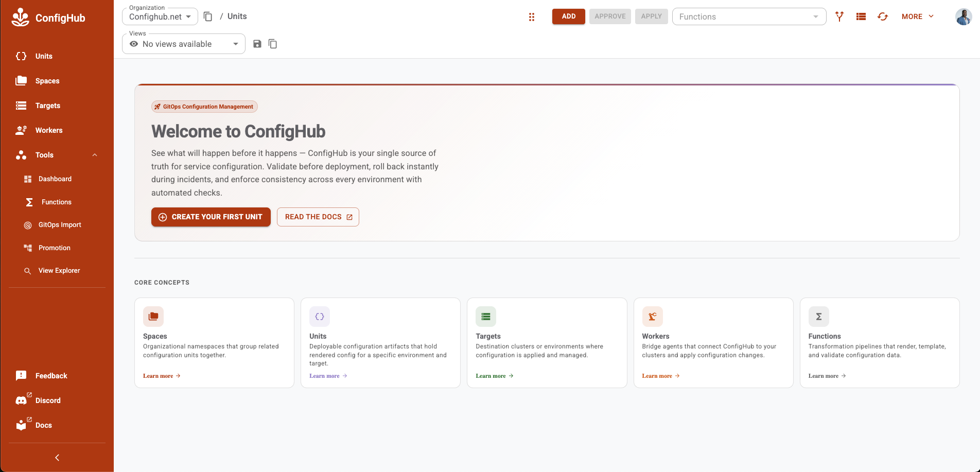This screenshot has width=980, height=472.
Task: Click the copy view icon
Action: coord(273,44)
